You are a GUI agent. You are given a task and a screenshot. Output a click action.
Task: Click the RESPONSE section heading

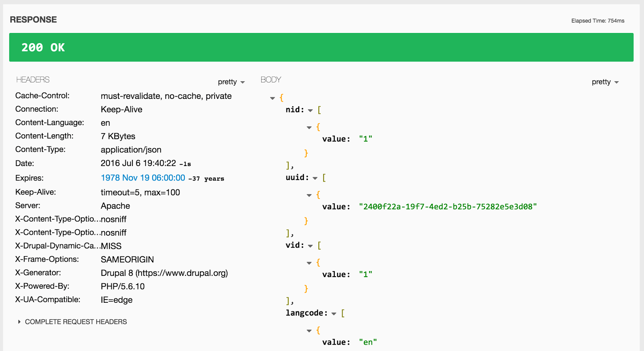33,20
